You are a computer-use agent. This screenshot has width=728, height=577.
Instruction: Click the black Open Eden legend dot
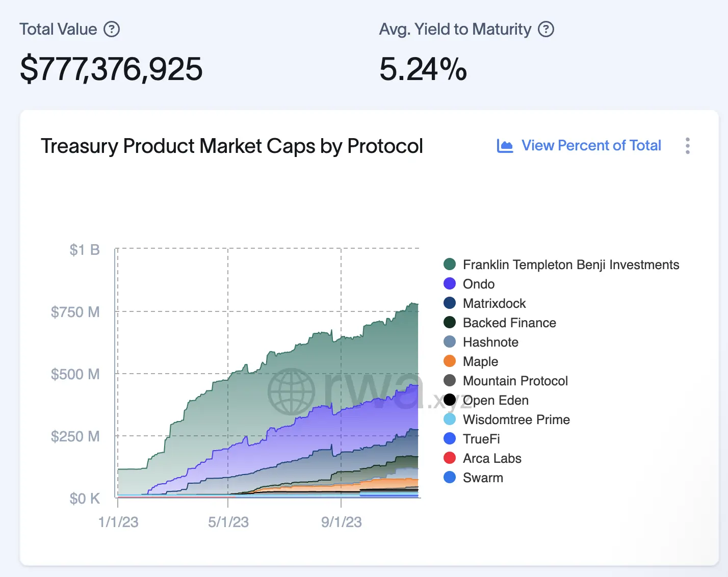(x=450, y=400)
